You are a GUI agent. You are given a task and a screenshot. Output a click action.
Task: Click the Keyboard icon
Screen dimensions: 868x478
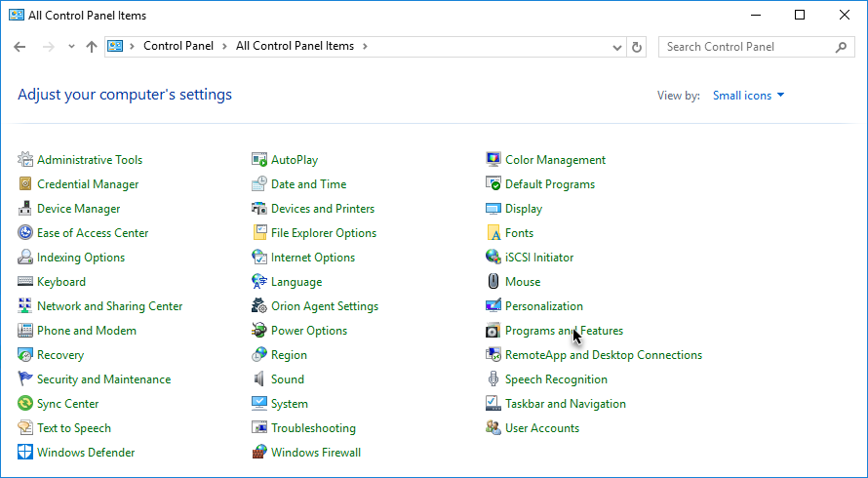pos(25,281)
